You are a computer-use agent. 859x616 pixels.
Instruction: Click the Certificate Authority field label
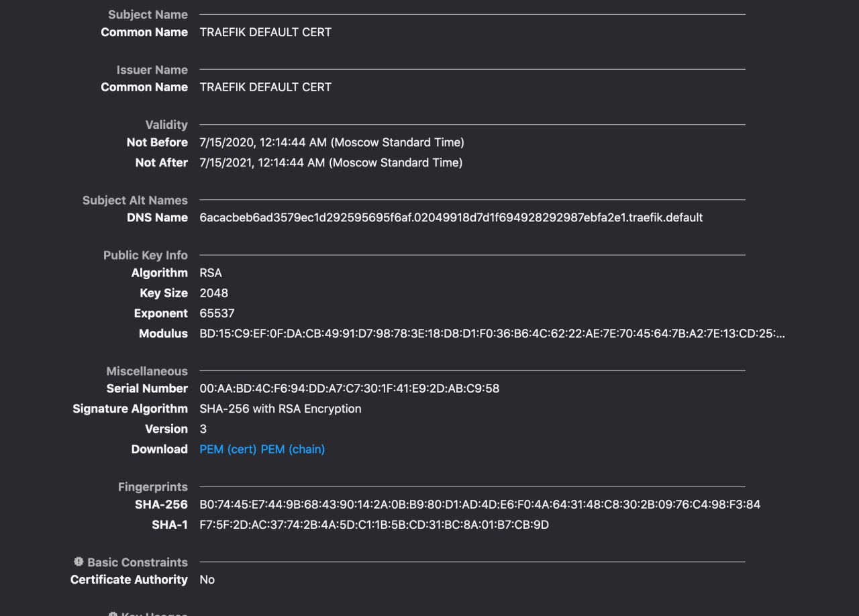(x=129, y=580)
